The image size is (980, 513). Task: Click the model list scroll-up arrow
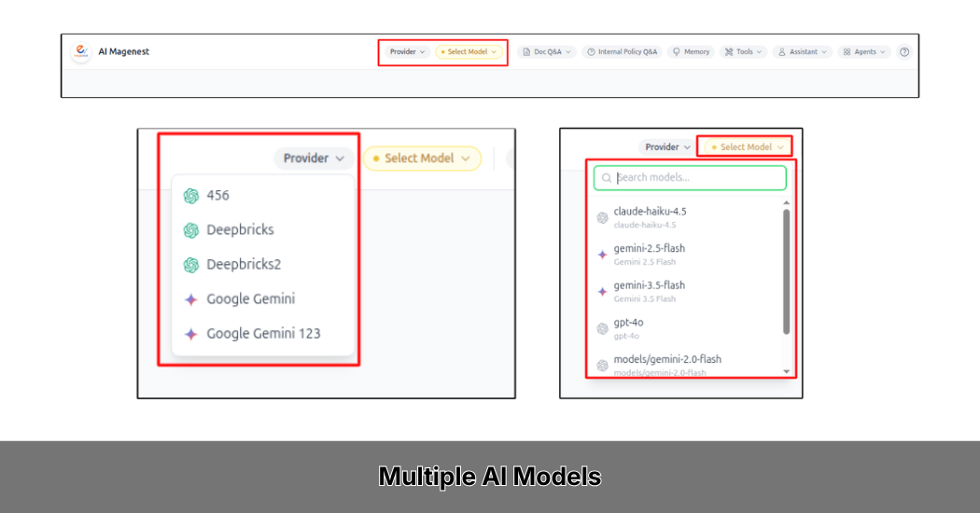tap(786, 203)
